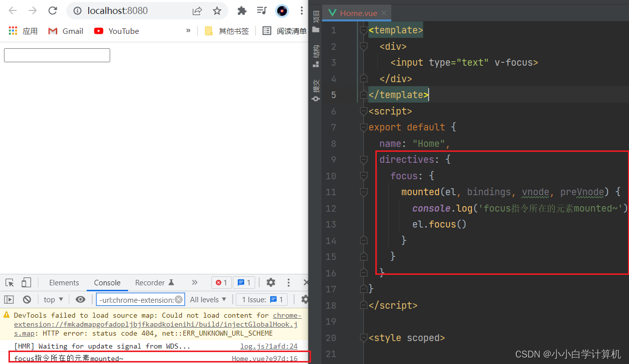Reload the localhost page
The image size is (629, 364).
click(x=52, y=10)
